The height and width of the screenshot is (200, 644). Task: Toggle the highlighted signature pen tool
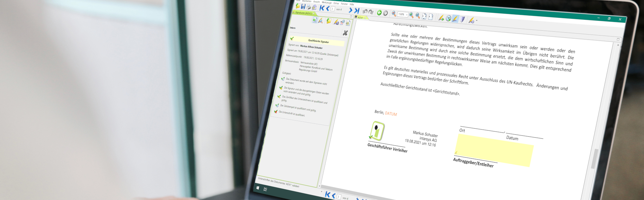(x=455, y=19)
